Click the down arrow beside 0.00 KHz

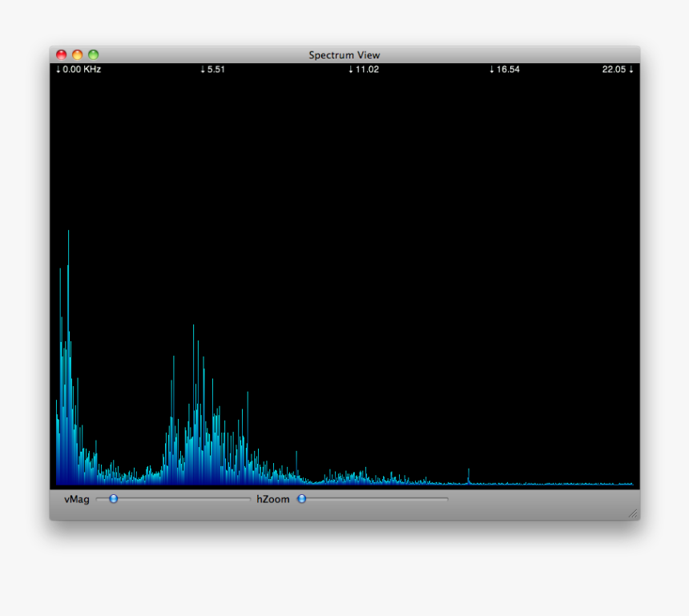pyautogui.click(x=57, y=70)
